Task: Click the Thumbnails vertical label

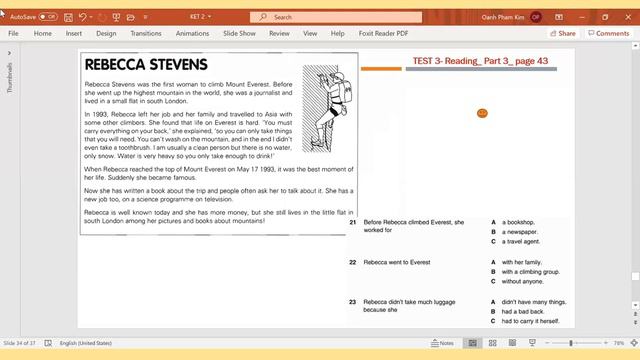Action: point(9,78)
